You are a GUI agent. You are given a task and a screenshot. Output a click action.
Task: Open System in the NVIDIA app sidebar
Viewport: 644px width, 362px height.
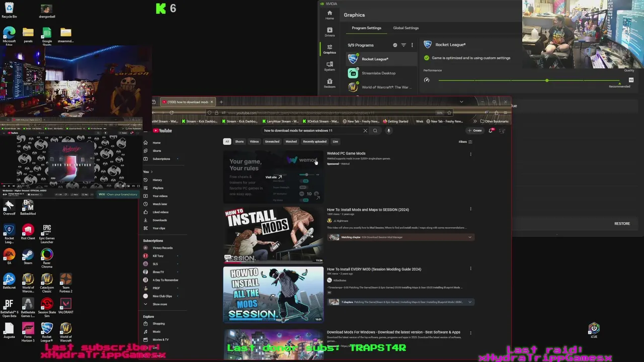330,66
